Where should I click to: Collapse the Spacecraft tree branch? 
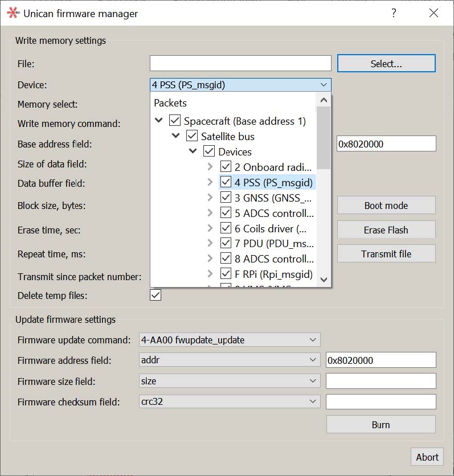coord(159,121)
